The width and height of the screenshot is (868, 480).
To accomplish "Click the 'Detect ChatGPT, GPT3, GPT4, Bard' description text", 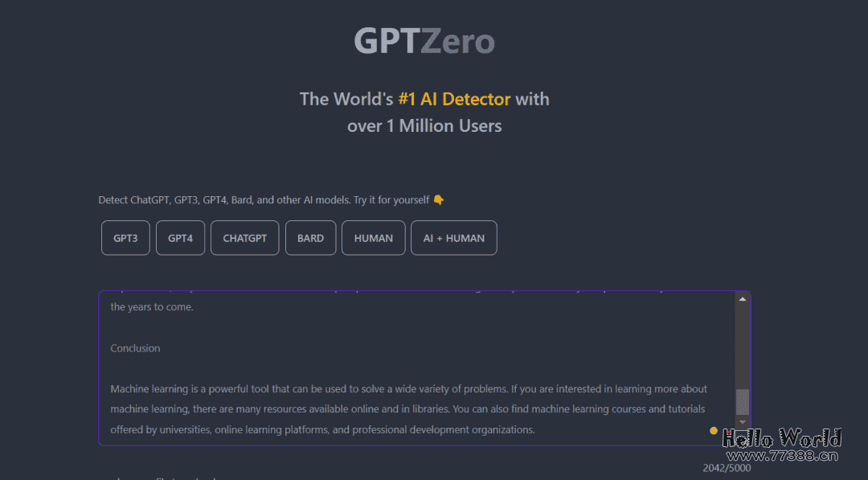I will [264, 200].
